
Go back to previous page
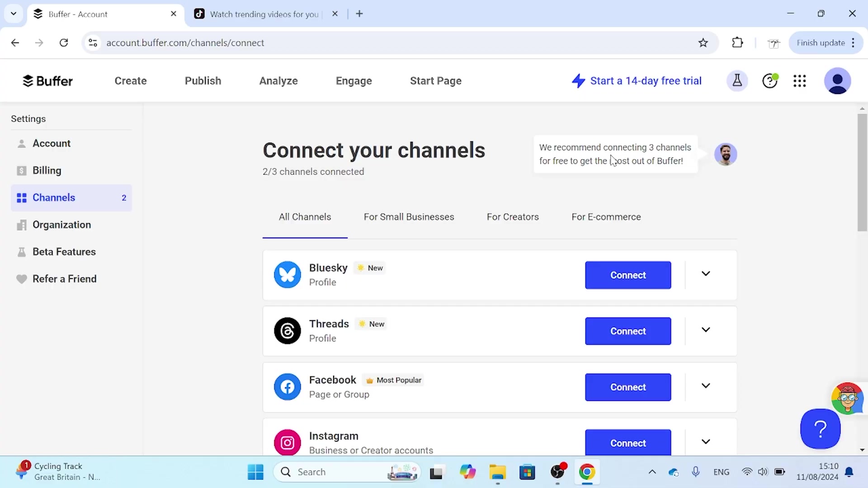(x=15, y=43)
